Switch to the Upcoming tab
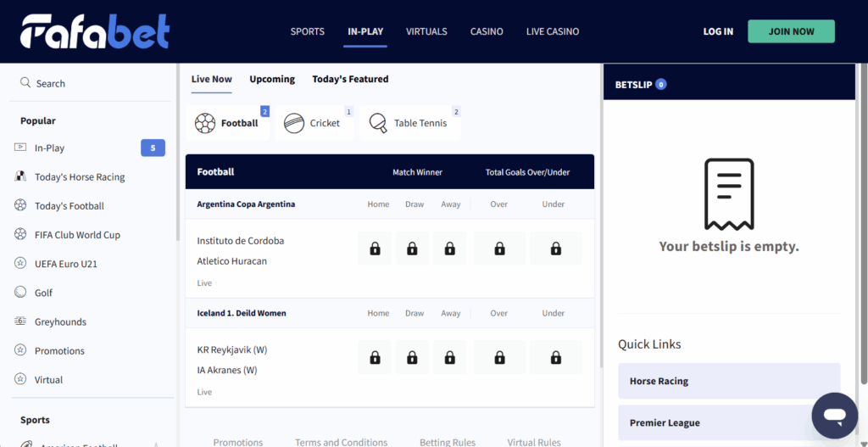The image size is (868, 447). [272, 79]
